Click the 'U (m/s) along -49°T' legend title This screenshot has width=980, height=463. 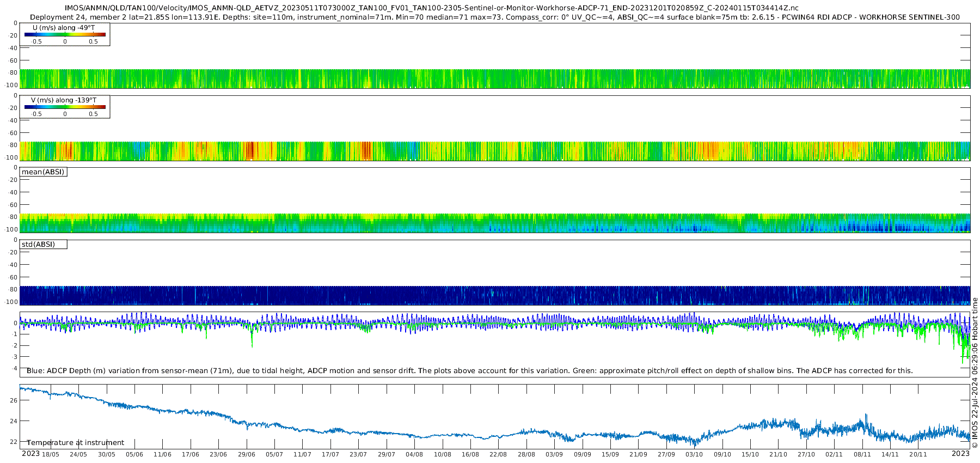tap(64, 28)
